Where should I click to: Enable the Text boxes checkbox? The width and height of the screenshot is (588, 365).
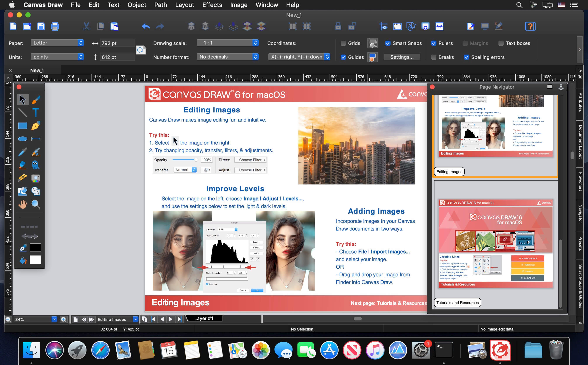click(501, 43)
